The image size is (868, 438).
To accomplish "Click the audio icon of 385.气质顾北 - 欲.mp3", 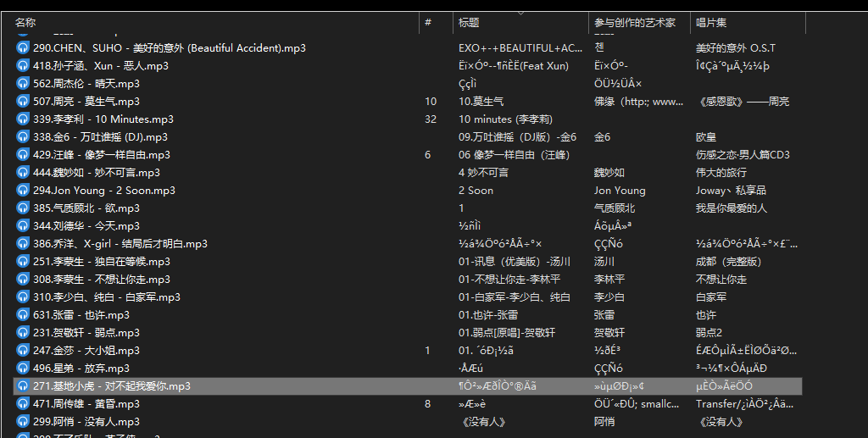I will click(23, 208).
